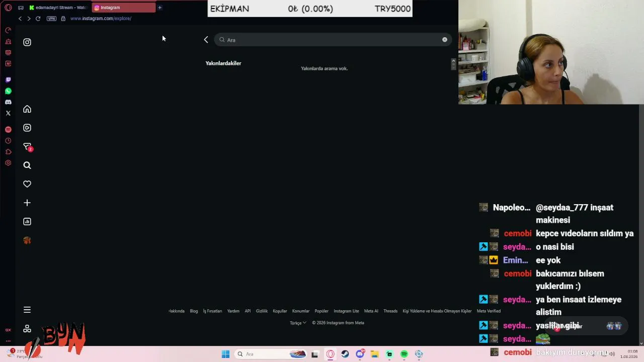Open Opera sidebar settings gear
644x362 pixels.
[8, 163]
